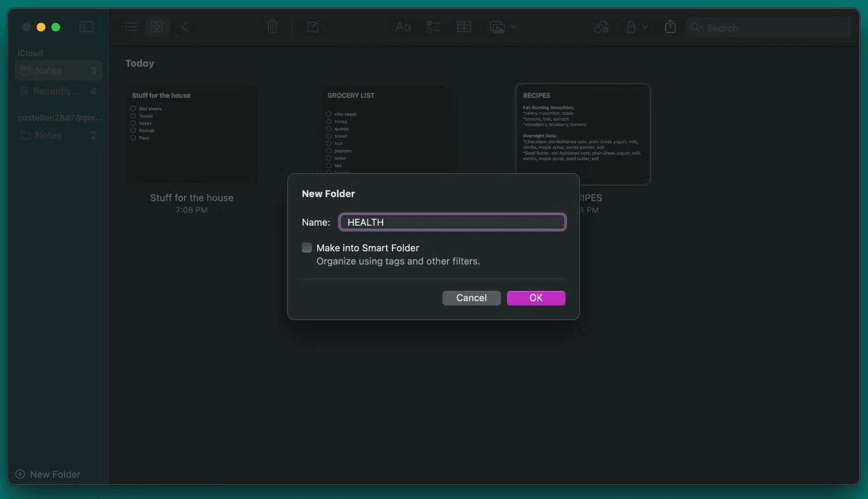The width and height of the screenshot is (868, 499).
Task: Check the Towels item circle
Action: tap(133, 116)
